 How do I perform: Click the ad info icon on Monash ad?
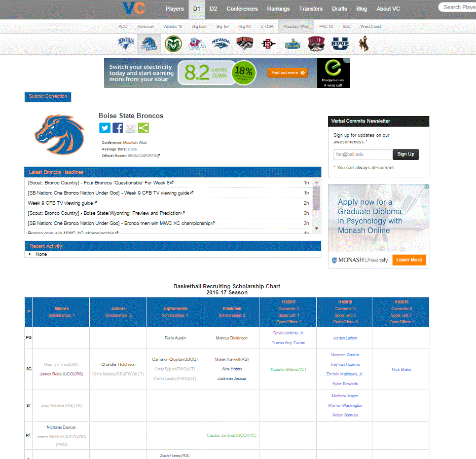pos(426,186)
